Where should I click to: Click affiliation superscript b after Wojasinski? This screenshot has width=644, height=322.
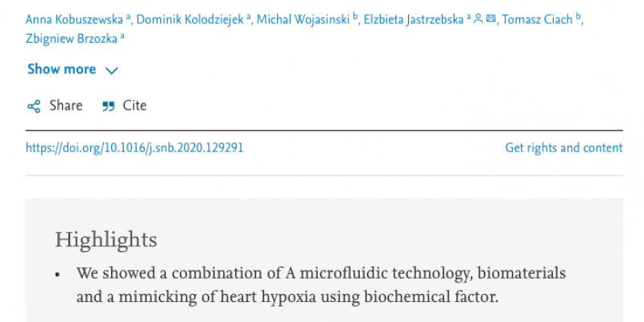pos(356,16)
